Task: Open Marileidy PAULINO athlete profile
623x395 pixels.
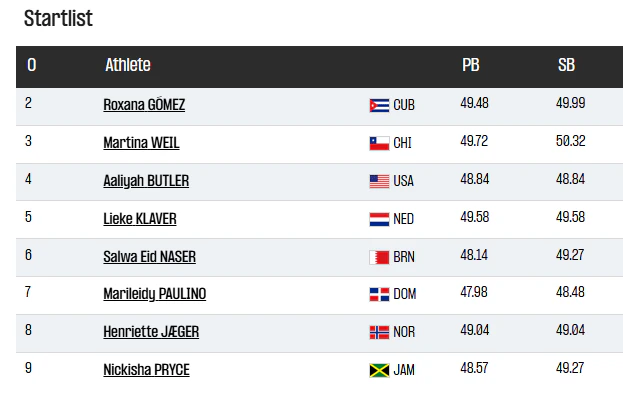Action: coord(155,294)
